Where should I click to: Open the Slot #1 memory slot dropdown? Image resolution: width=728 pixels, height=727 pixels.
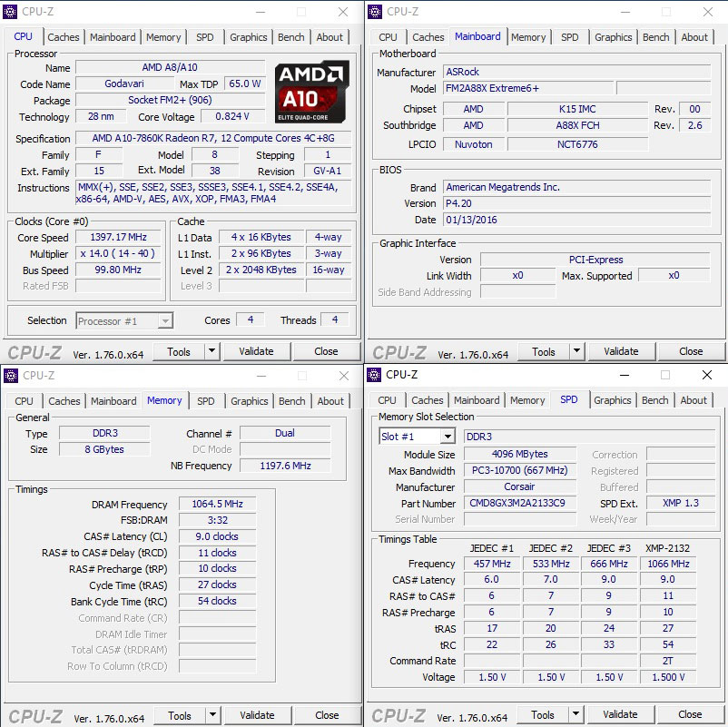coord(448,437)
